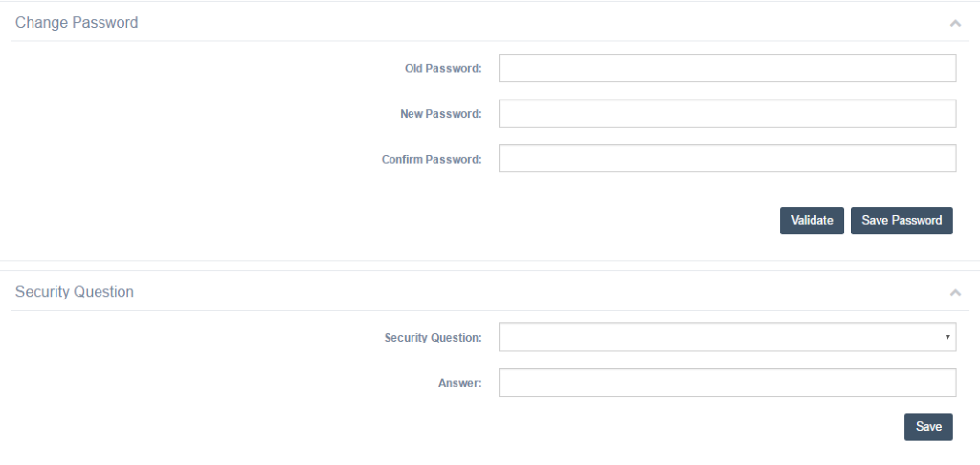This screenshot has width=980, height=465.
Task: Select the Confirm Password input box
Action: coord(727,159)
